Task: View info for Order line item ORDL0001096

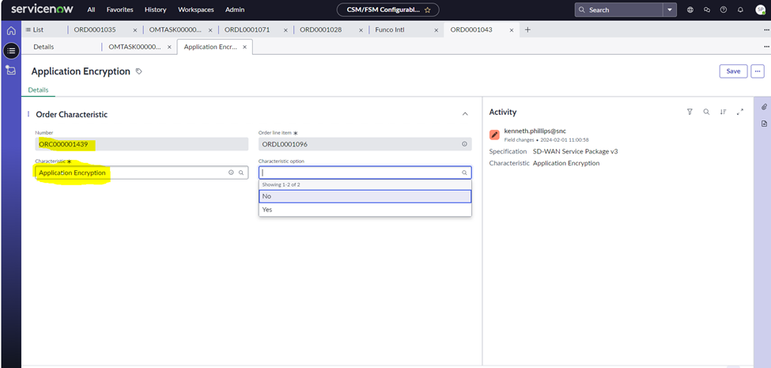Action: (464, 144)
